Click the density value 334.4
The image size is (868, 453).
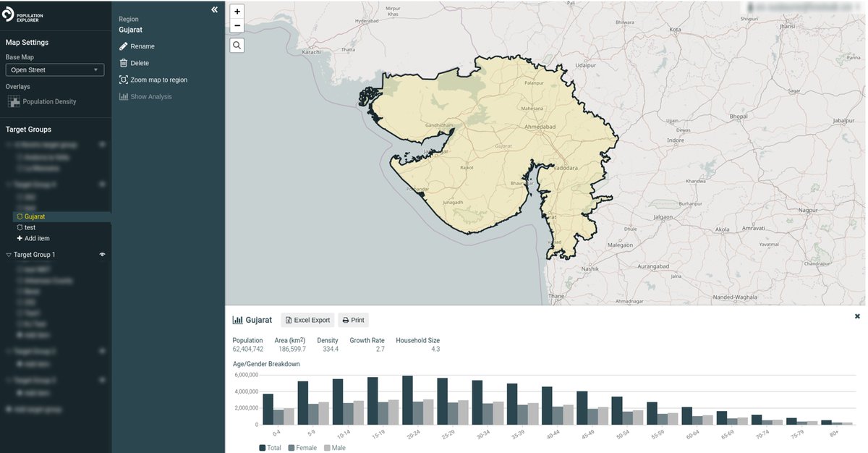pyautogui.click(x=331, y=349)
